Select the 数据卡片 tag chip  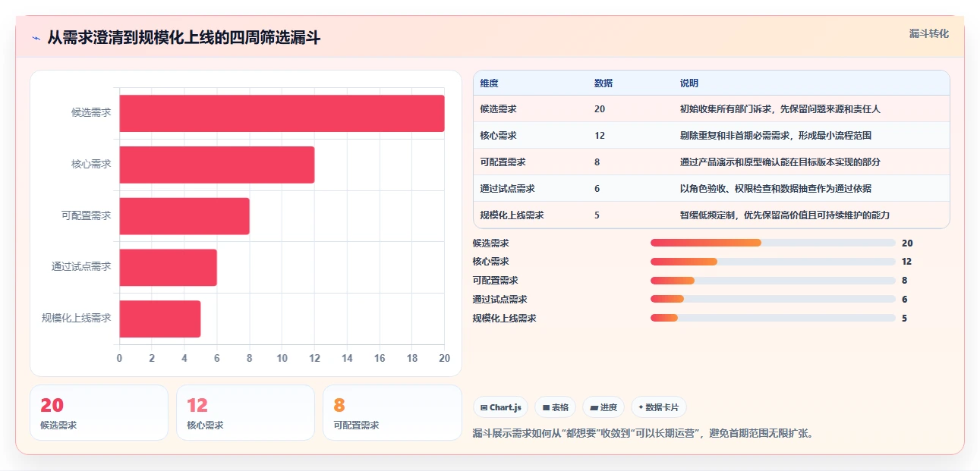(x=658, y=407)
